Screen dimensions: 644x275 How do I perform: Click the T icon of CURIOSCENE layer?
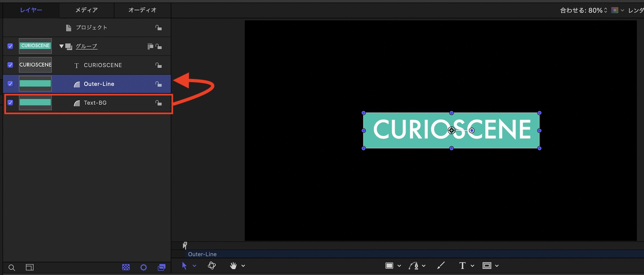pyautogui.click(x=77, y=66)
